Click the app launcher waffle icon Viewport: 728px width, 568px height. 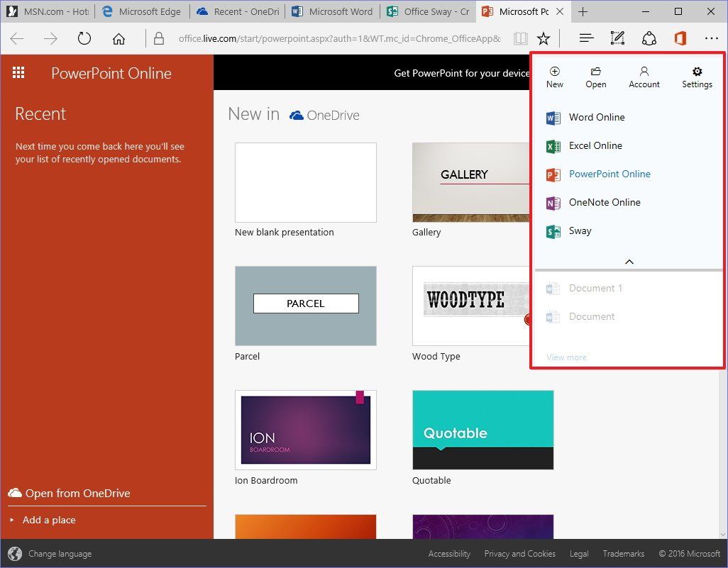point(18,72)
